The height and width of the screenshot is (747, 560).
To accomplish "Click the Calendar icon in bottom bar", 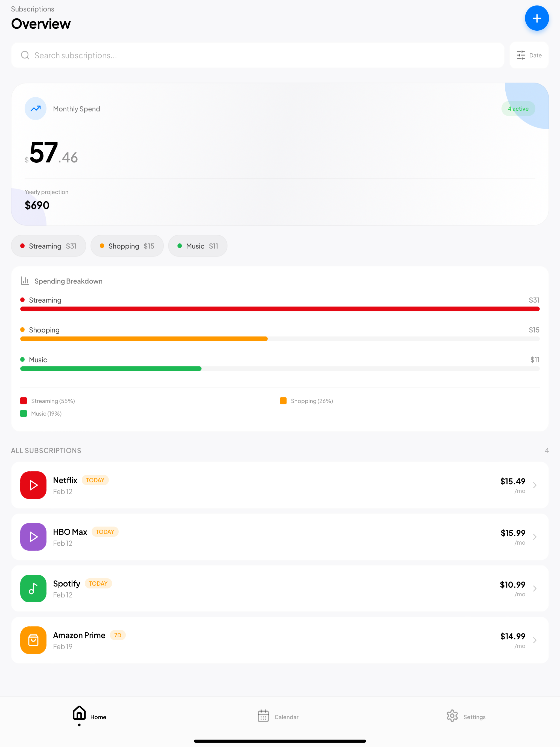I will point(263,716).
